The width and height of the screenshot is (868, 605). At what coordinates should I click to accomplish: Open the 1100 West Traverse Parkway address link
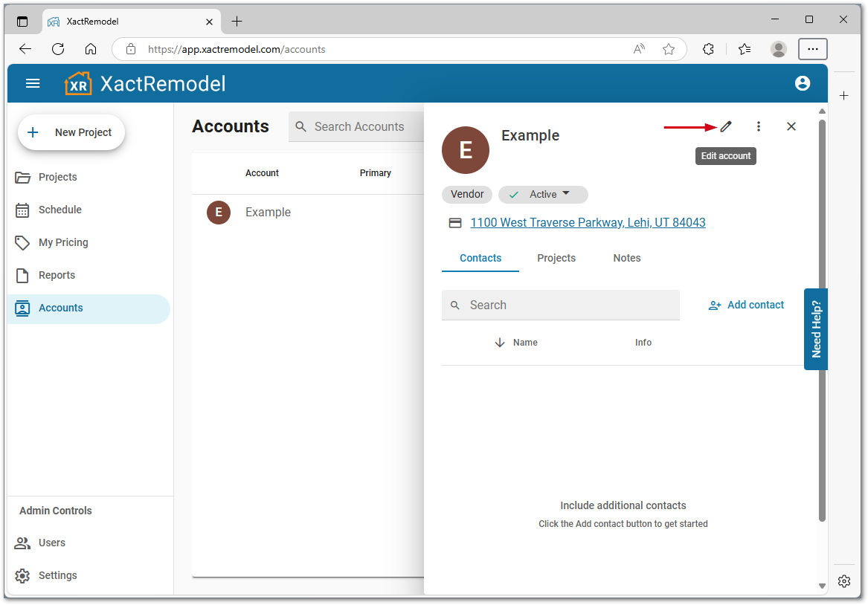(x=588, y=222)
